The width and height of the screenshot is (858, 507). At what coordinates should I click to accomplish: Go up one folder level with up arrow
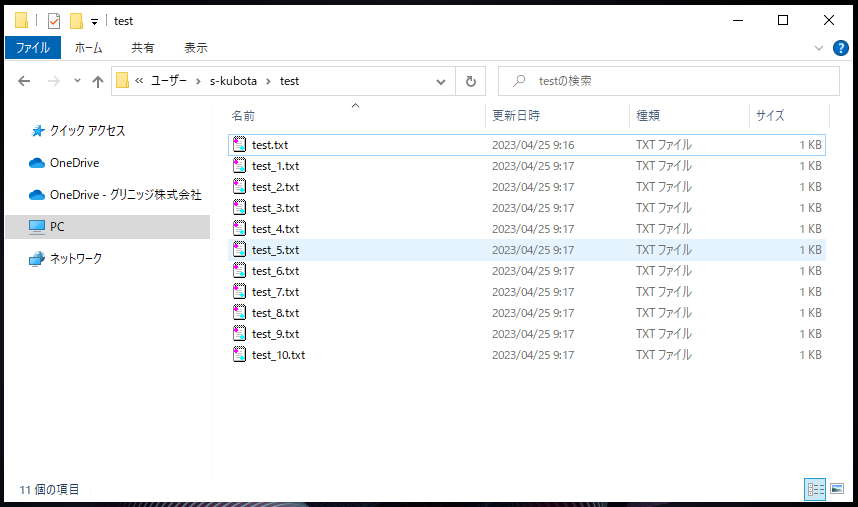[98, 81]
